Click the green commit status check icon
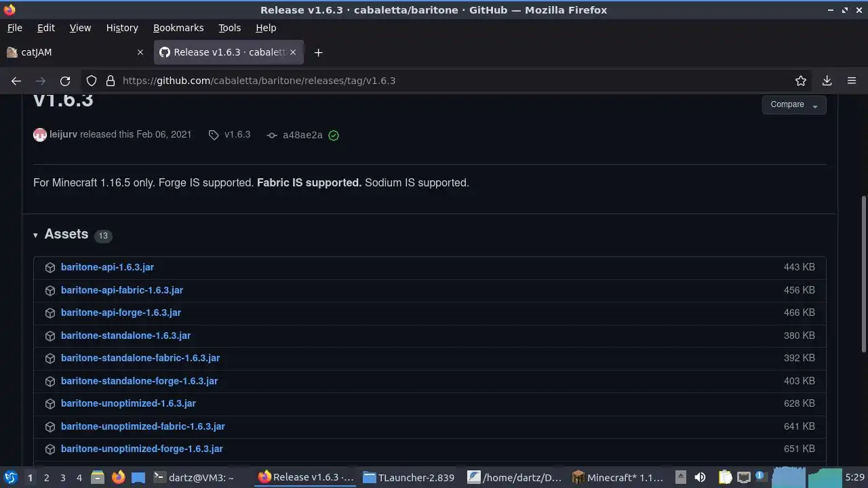The width and height of the screenshot is (868, 488). pos(334,135)
